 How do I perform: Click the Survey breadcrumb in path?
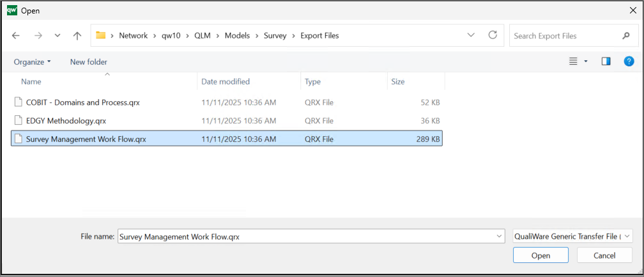point(275,36)
